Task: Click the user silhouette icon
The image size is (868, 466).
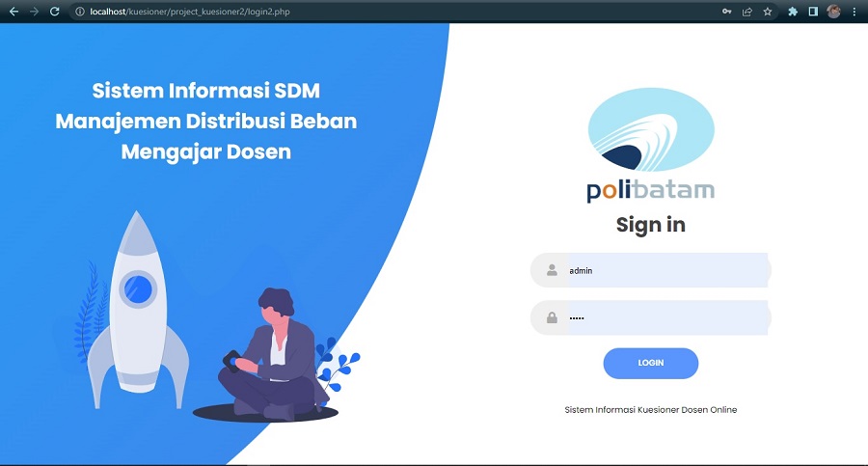Action: 552,270
